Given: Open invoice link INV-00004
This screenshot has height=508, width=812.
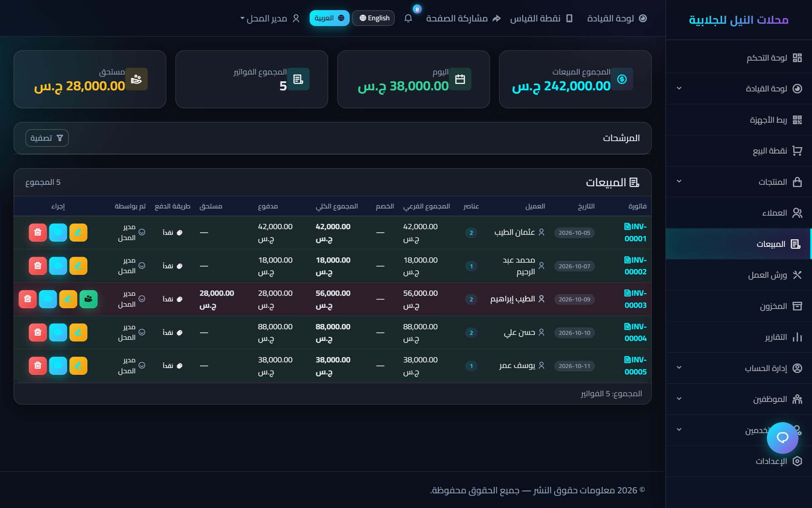Looking at the screenshot, I should point(635,333).
